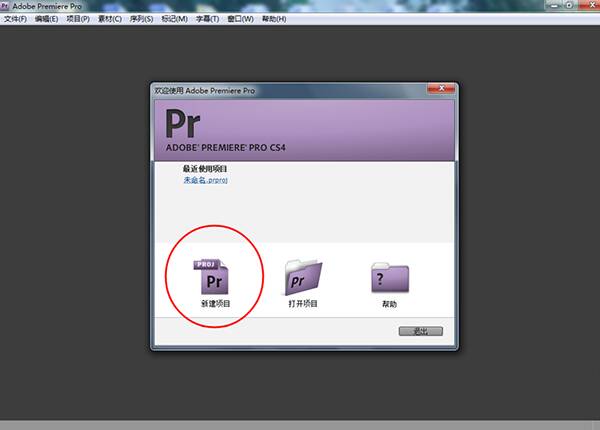Click the 新建项目 text label
This screenshot has height=430, width=600.
(215, 304)
